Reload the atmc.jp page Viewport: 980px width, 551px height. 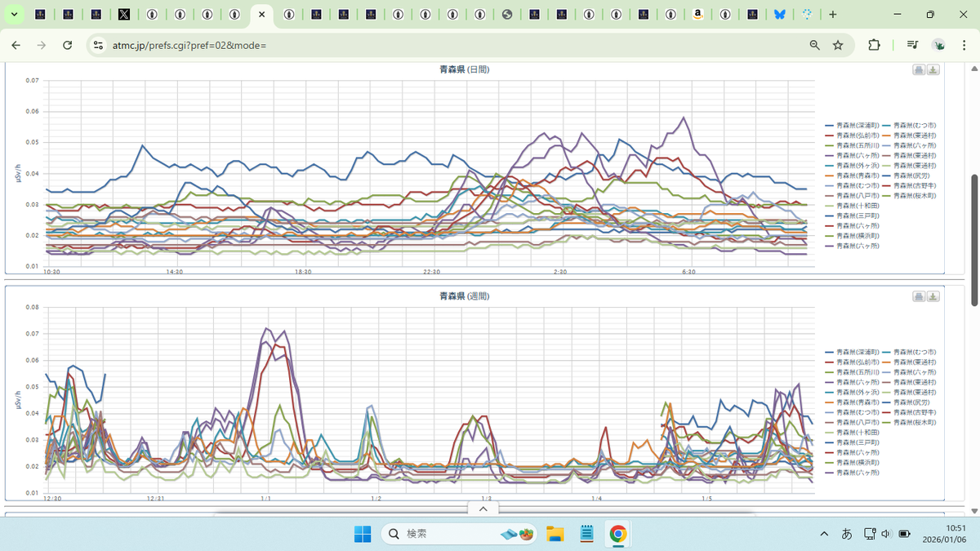point(68,45)
